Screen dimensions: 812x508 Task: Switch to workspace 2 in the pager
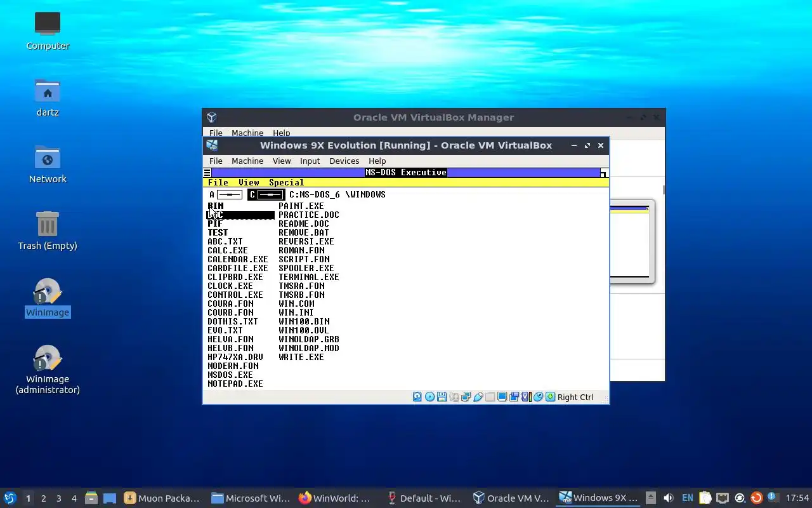coord(43,498)
